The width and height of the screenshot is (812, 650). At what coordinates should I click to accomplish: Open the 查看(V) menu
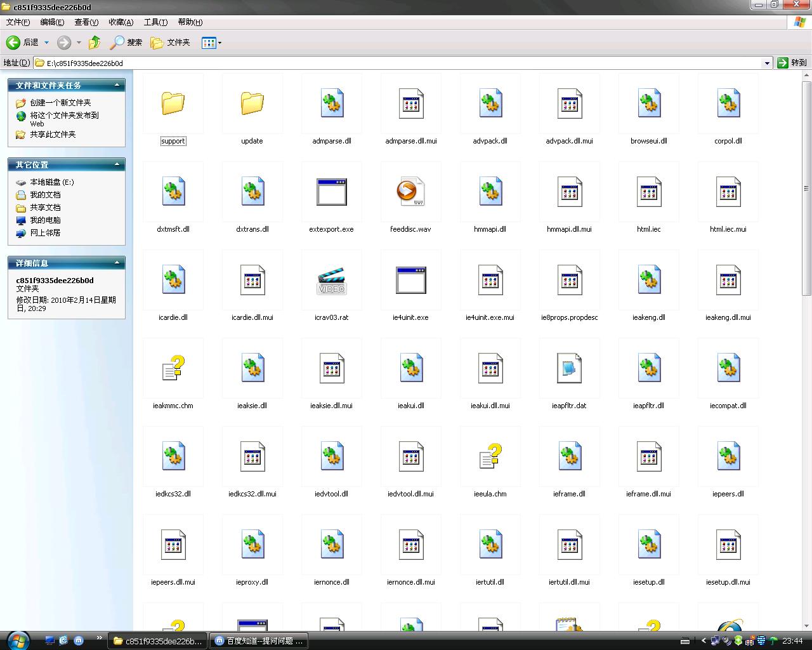coord(86,22)
